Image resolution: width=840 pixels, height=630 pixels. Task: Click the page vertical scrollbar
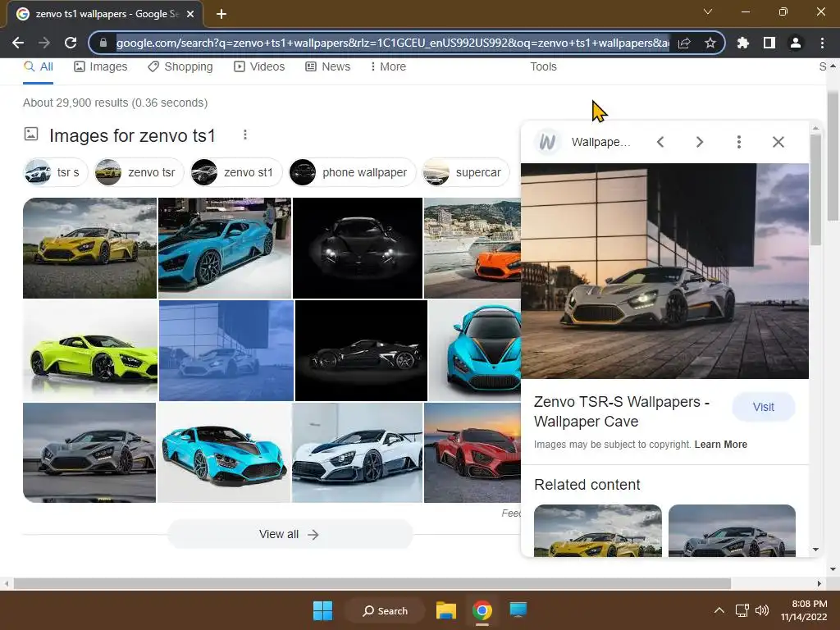(833, 155)
